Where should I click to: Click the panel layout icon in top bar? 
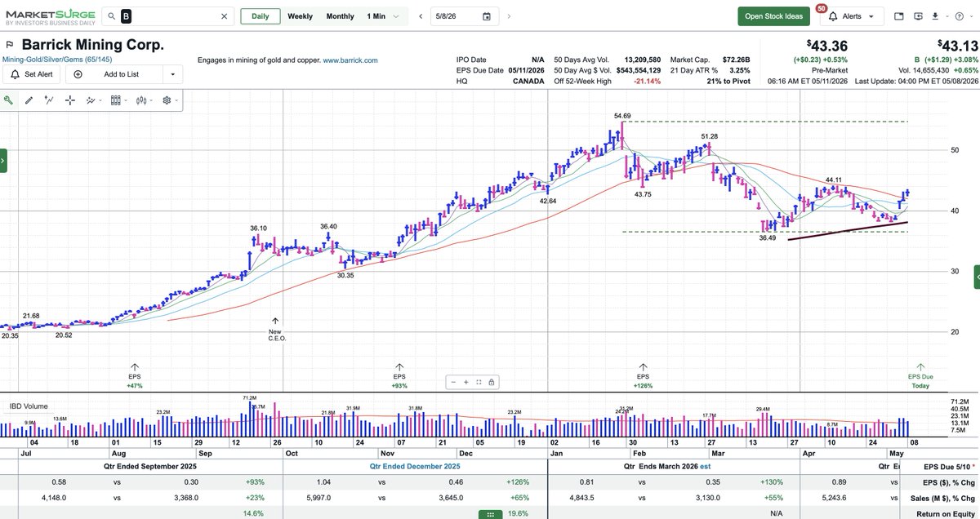pyautogui.click(x=899, y=16)
